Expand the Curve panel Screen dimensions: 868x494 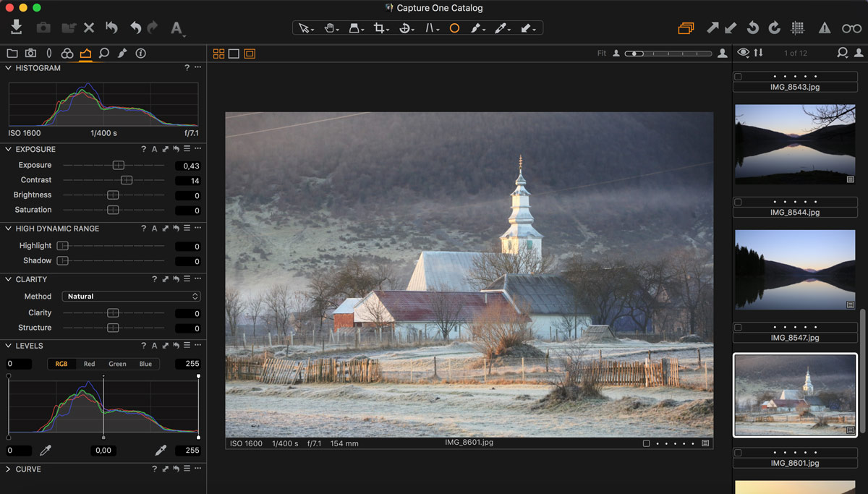(x=9, y=469)
